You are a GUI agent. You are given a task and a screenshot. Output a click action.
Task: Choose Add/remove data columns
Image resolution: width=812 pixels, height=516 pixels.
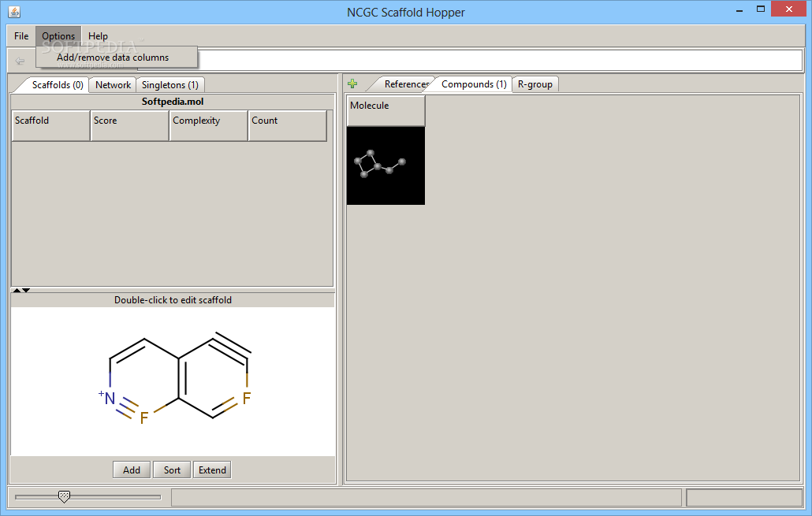[x=117, y=58]
